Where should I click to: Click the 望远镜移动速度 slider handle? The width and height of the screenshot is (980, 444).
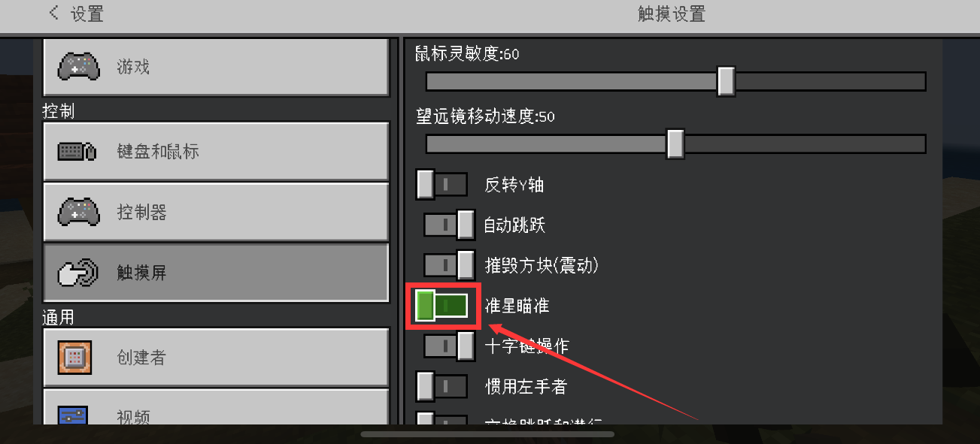(675, 143)
